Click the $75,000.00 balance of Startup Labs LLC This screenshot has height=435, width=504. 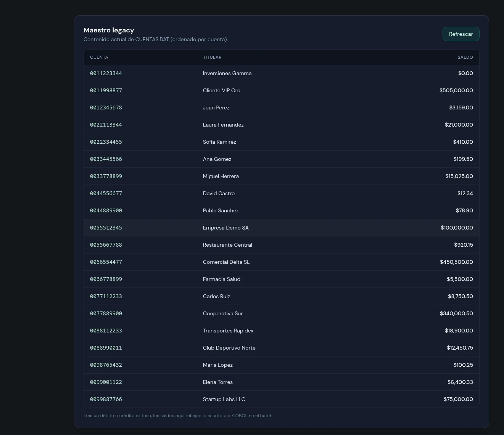click(x=458, y=399)
